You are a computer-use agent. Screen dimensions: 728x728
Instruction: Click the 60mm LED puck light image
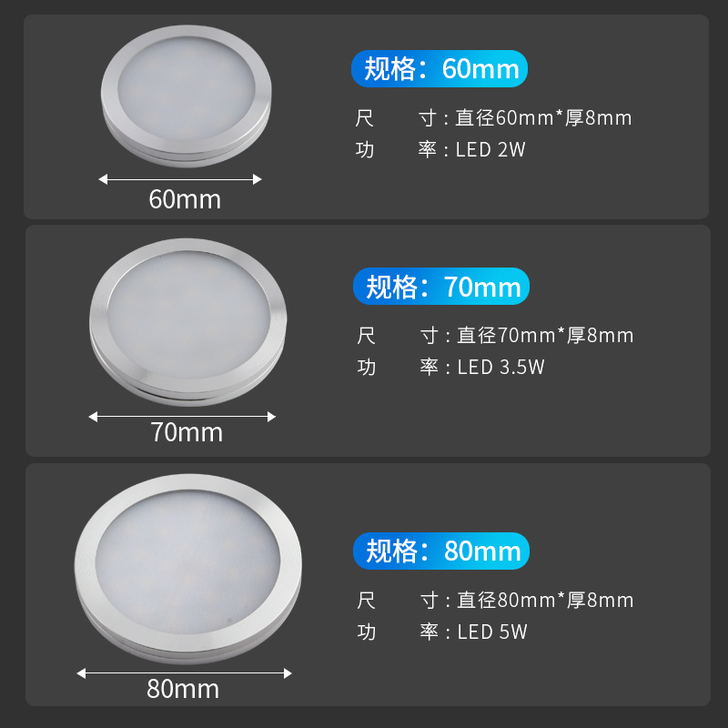pos(187,94)
